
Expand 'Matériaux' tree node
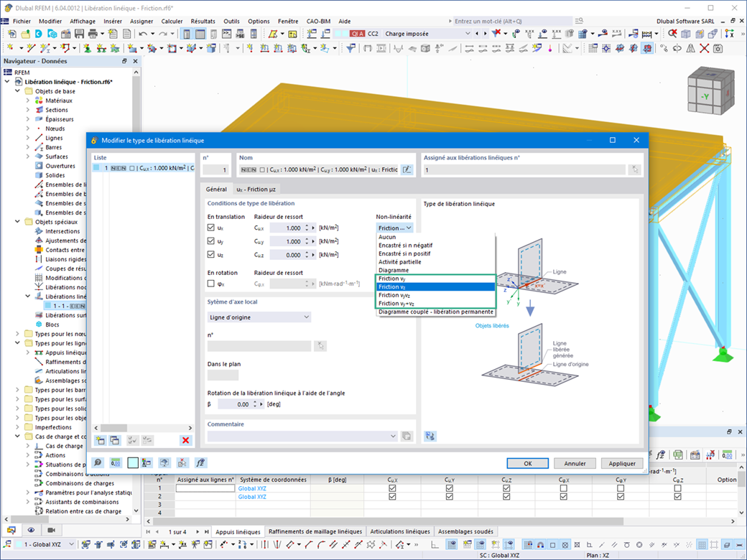27,101
